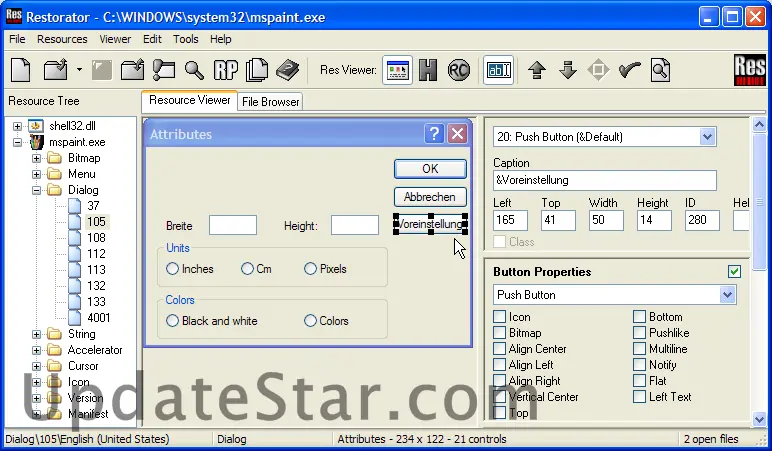Click the dialog help question mark button
Screen dimensions: 772x451
(434, 133)
